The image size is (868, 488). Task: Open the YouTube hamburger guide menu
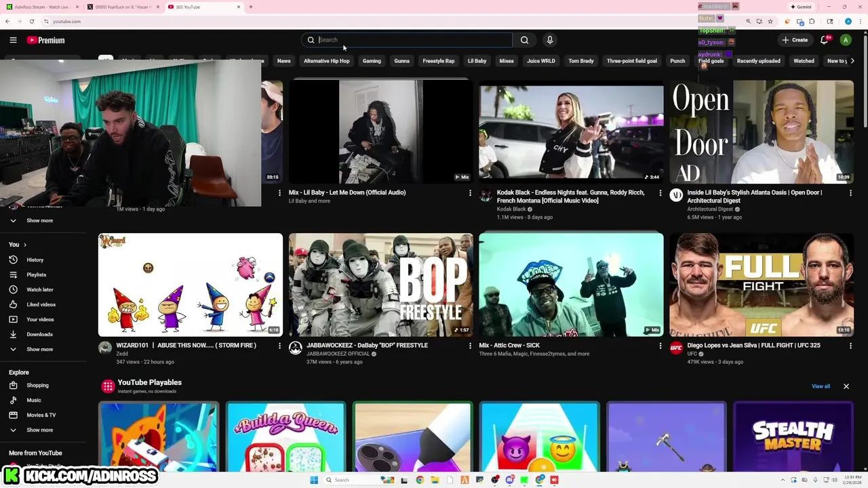point(13,40)
